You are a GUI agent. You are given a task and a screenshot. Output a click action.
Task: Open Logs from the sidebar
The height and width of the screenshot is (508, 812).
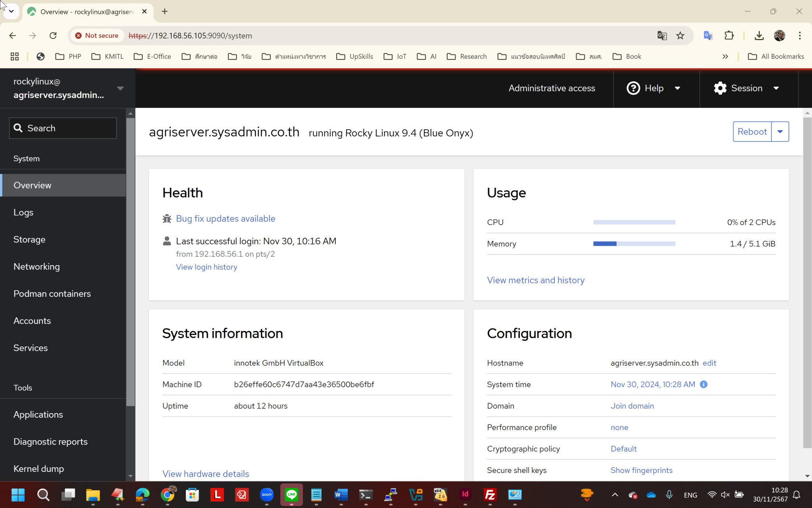[x=23, y=212]
